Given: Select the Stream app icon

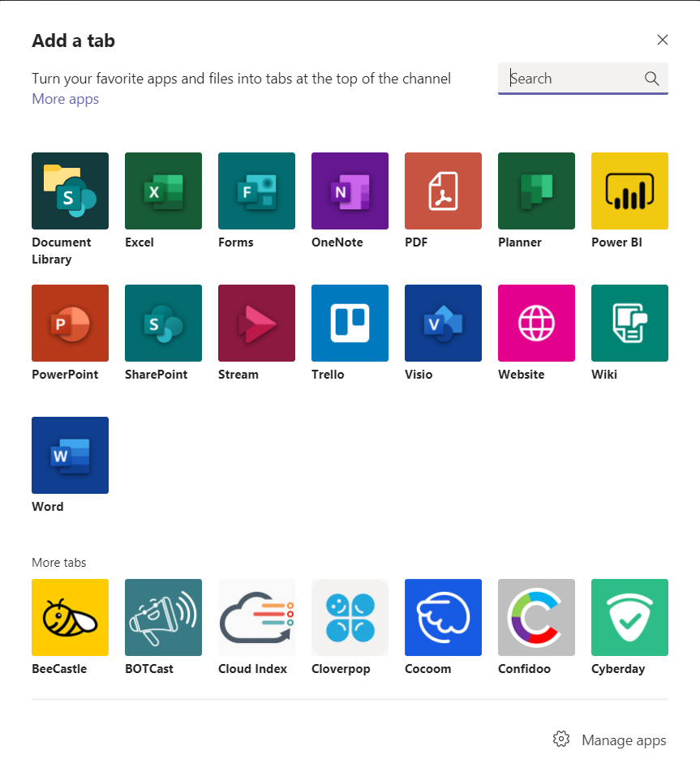Looking at the screenshot, I should point(256,323).
